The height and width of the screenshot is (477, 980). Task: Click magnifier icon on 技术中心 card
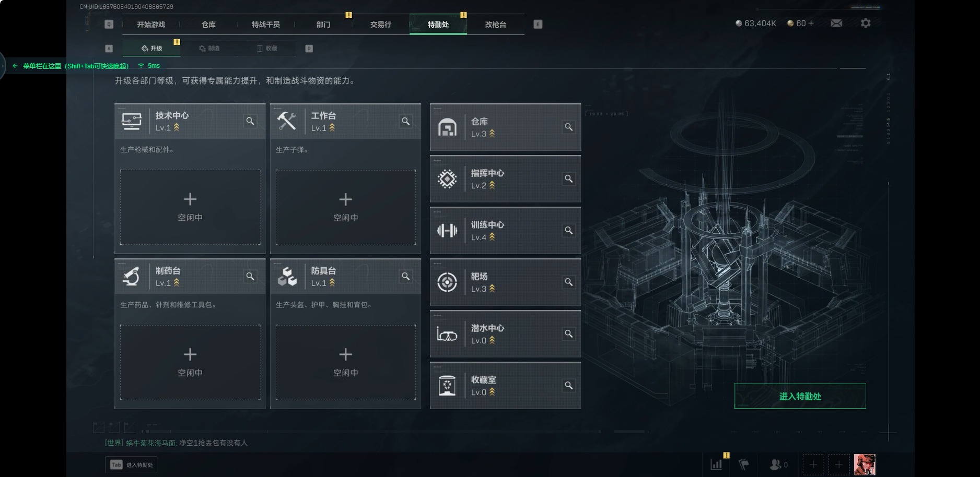[250, 121]
